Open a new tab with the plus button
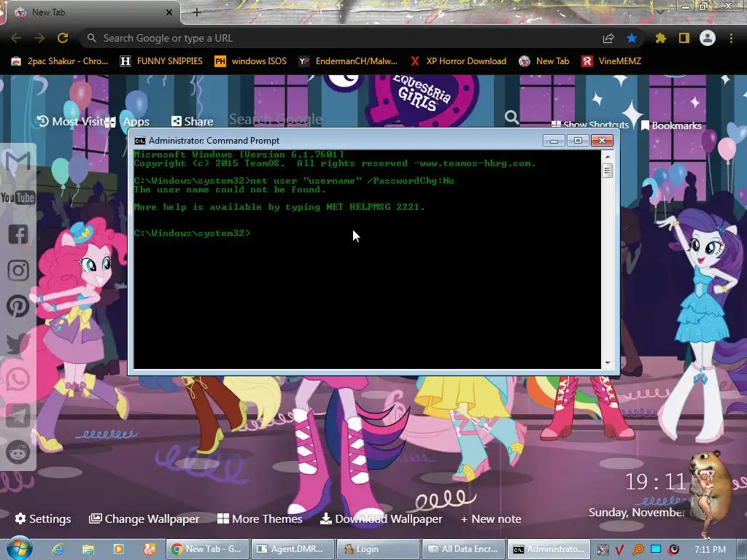This screenshot has width=747, height=560. tap(197, 12)
